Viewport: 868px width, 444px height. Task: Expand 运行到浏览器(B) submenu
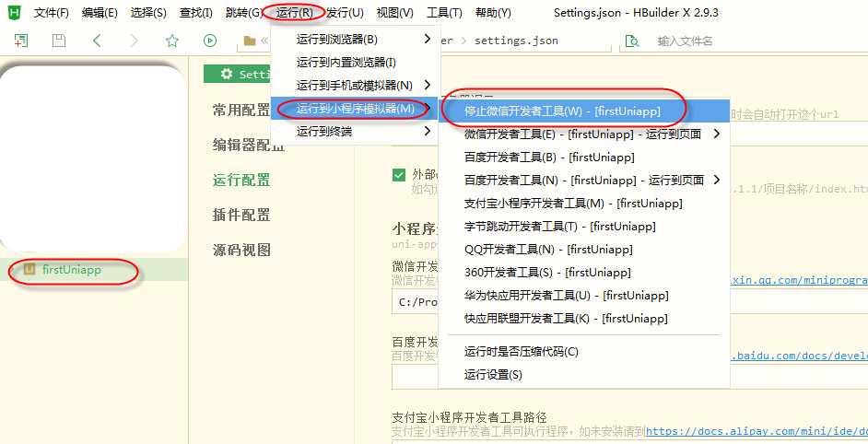click(x=356, y=39)
